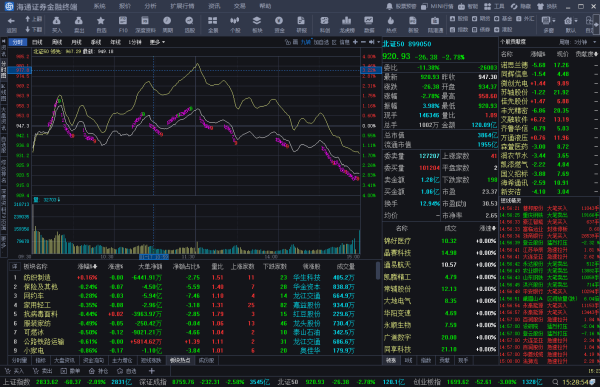600x387 pixels.
Task: Toggle the 期货 quick filter
Action: [481, 18]
